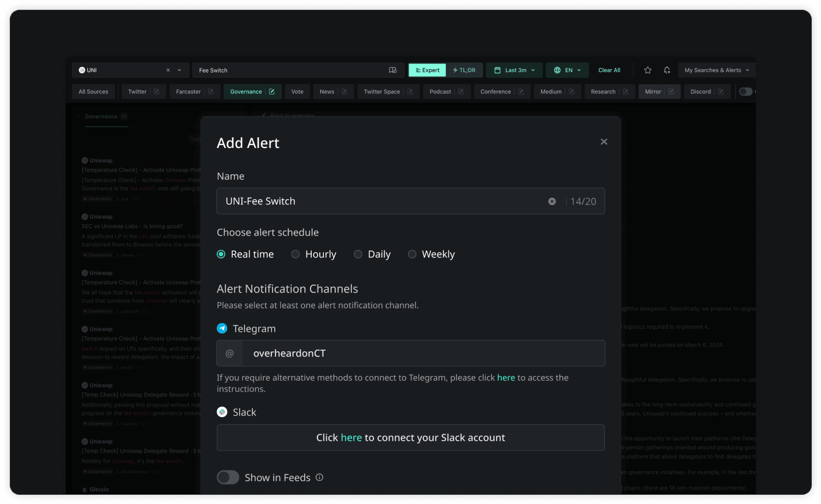The width and height of the screenshot is (821, 504).
Task: Select the Podcast source tab
Action: [x=440, y=92]
